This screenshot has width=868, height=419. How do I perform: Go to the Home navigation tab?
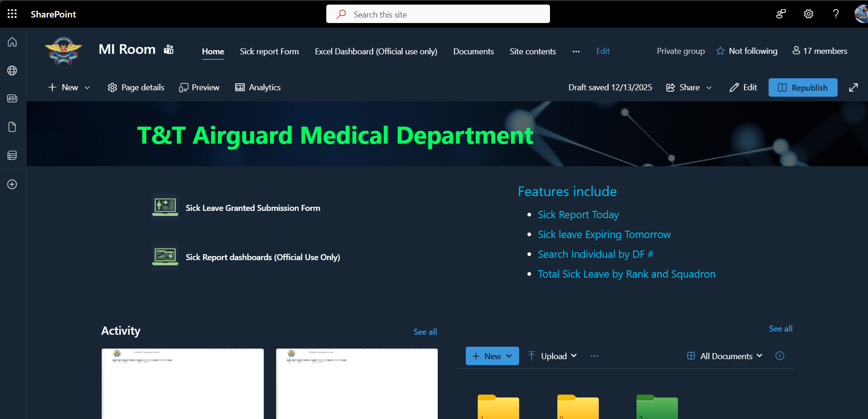(x=213, y=52)
